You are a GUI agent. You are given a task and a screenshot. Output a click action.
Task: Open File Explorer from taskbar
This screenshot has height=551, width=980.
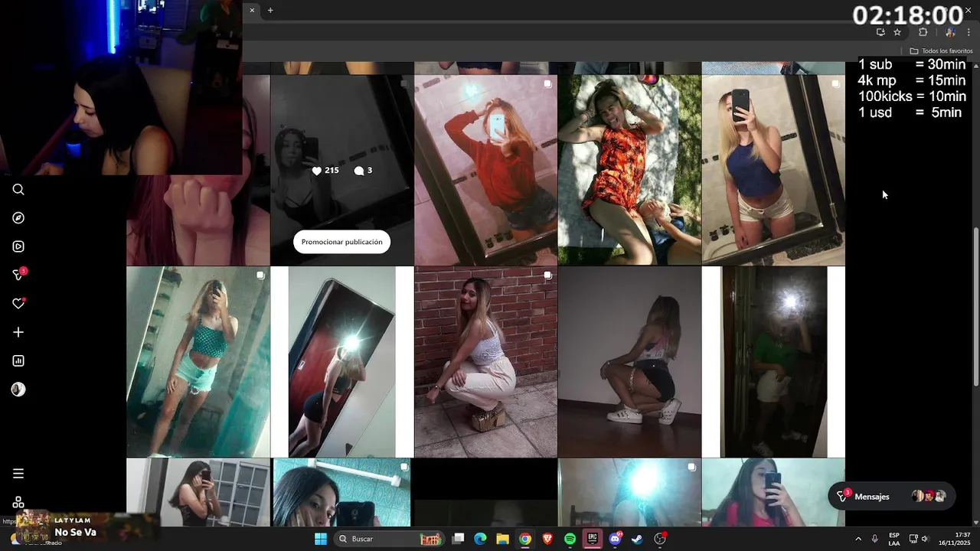point(502,539)
